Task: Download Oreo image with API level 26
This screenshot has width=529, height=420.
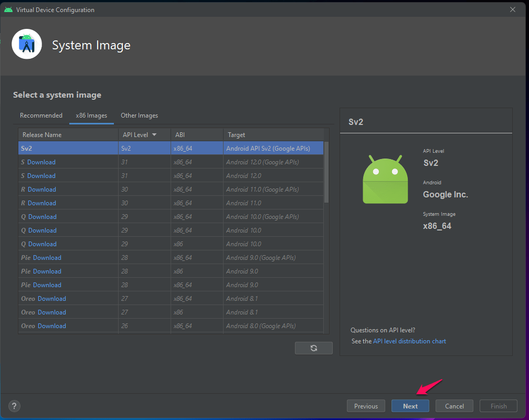Action: click(52, 326)
